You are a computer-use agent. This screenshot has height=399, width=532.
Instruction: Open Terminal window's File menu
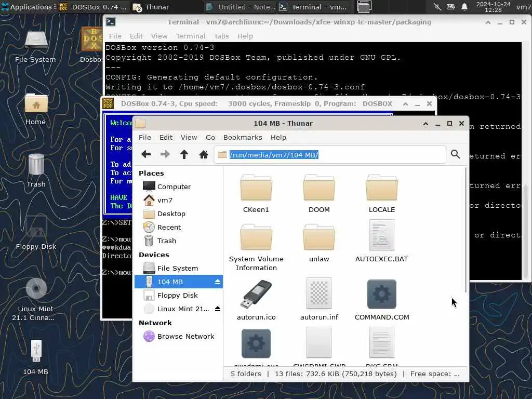coord(115,36)
